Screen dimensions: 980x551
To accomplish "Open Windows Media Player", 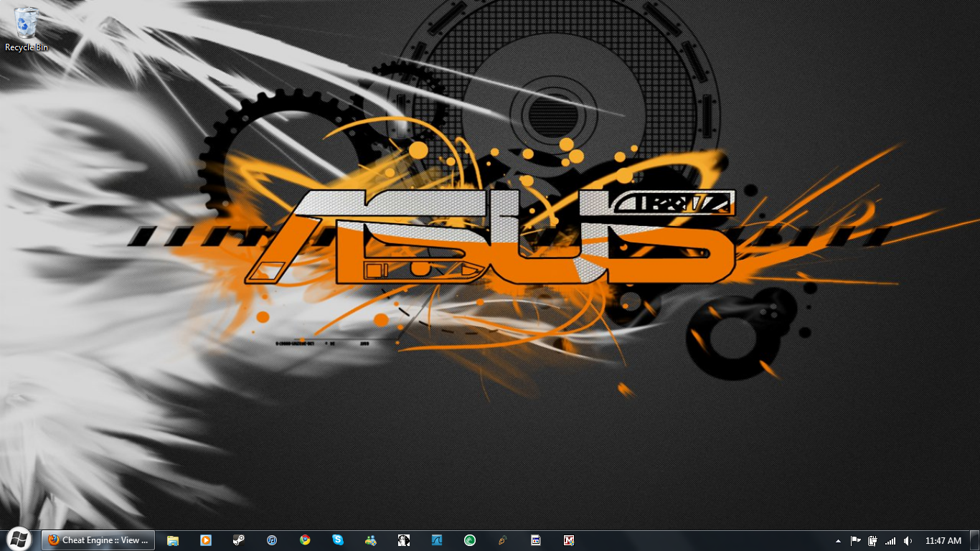I will tap(206, 540).
